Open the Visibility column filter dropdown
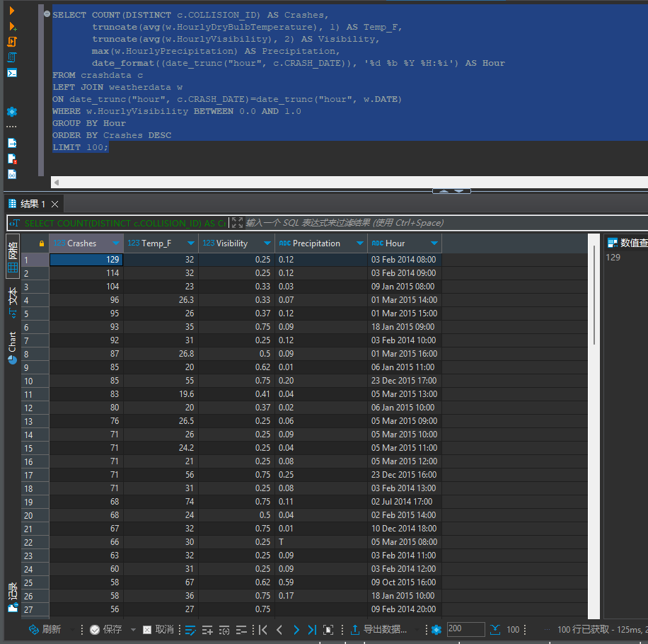The width and height of the screenshot is (648, 644). [267, 243]
